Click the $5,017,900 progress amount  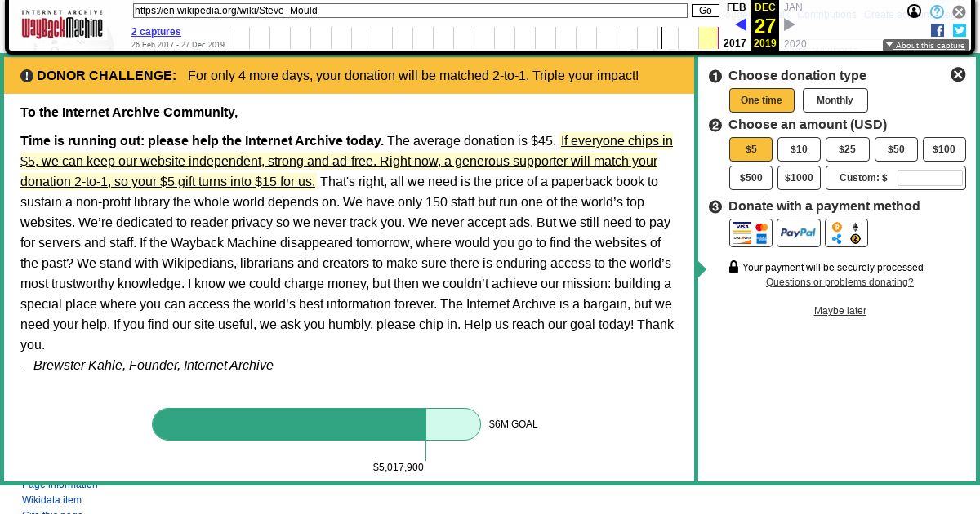[399, 467]
